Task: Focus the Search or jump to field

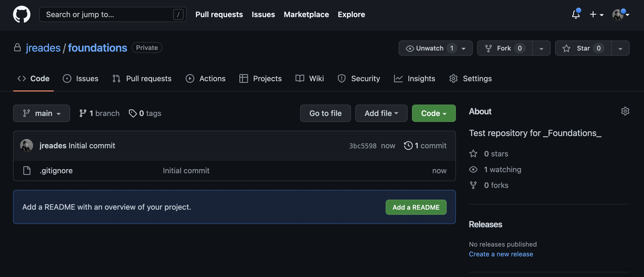Action: tap(109, 14)
